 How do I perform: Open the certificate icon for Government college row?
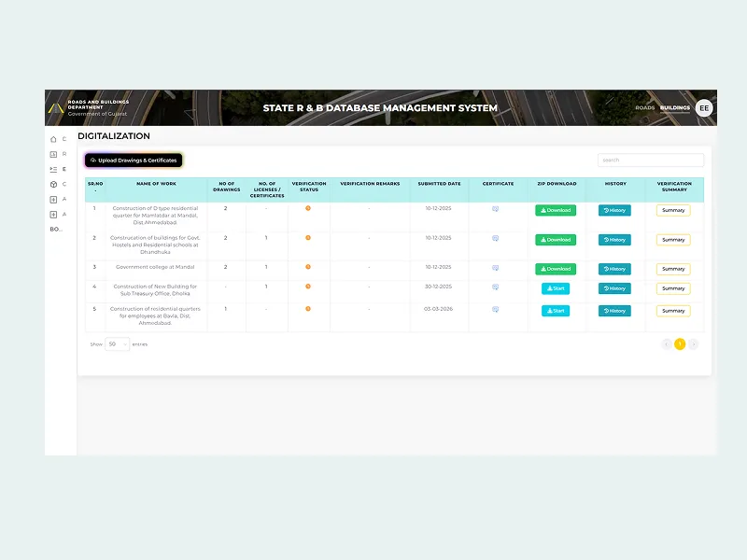(495, 268)
